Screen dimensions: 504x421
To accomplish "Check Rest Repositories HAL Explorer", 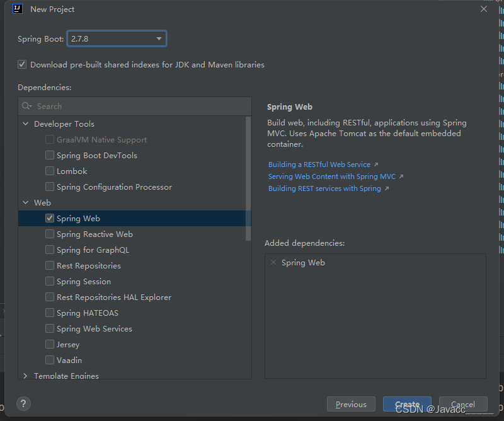I will (50, 297).
